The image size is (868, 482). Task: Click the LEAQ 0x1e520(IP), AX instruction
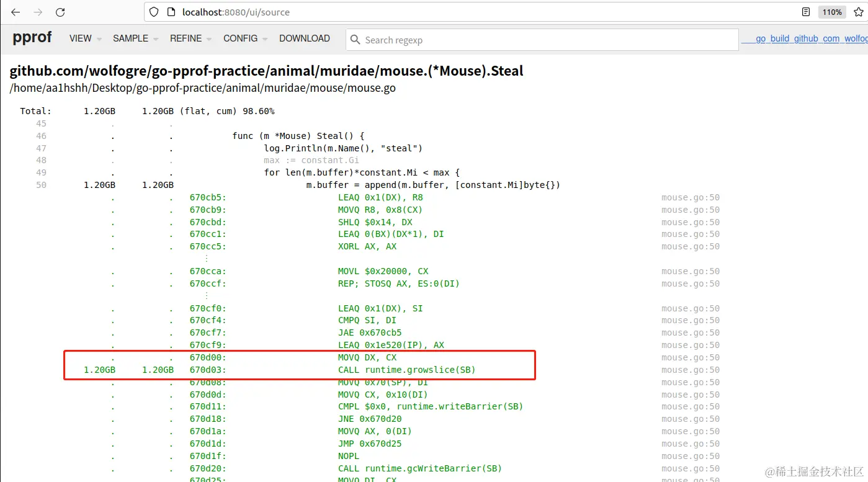391,345
